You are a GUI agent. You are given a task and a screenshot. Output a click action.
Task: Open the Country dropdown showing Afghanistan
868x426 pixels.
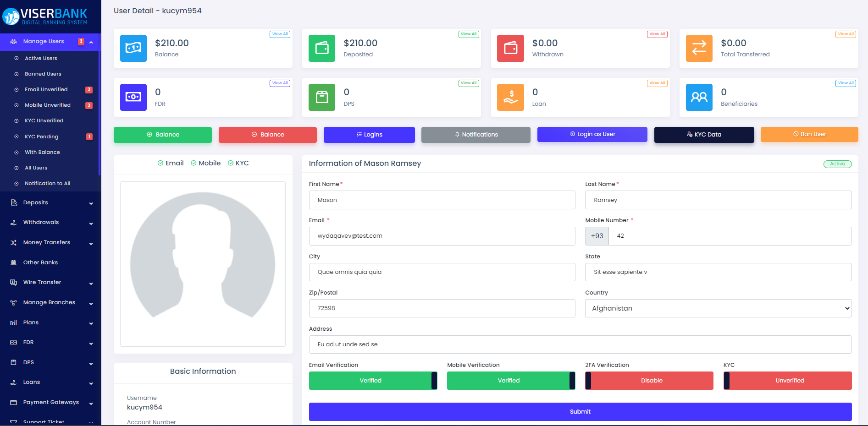point(718,308)
